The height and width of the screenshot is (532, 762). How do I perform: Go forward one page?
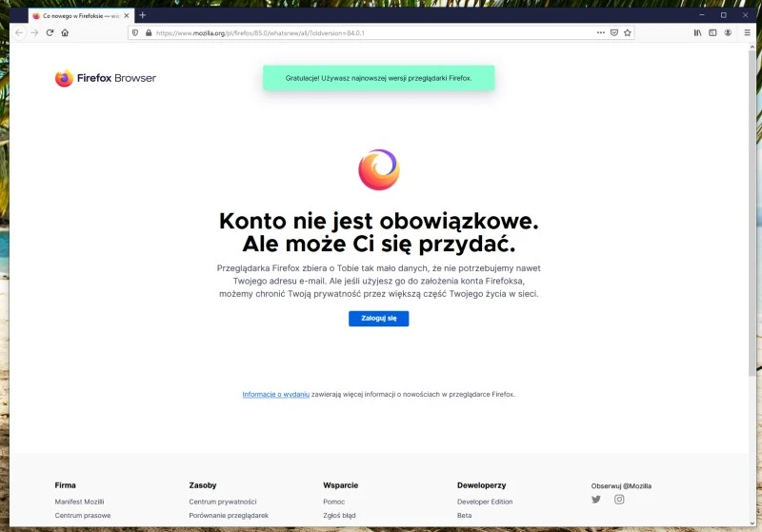(34, 33)
